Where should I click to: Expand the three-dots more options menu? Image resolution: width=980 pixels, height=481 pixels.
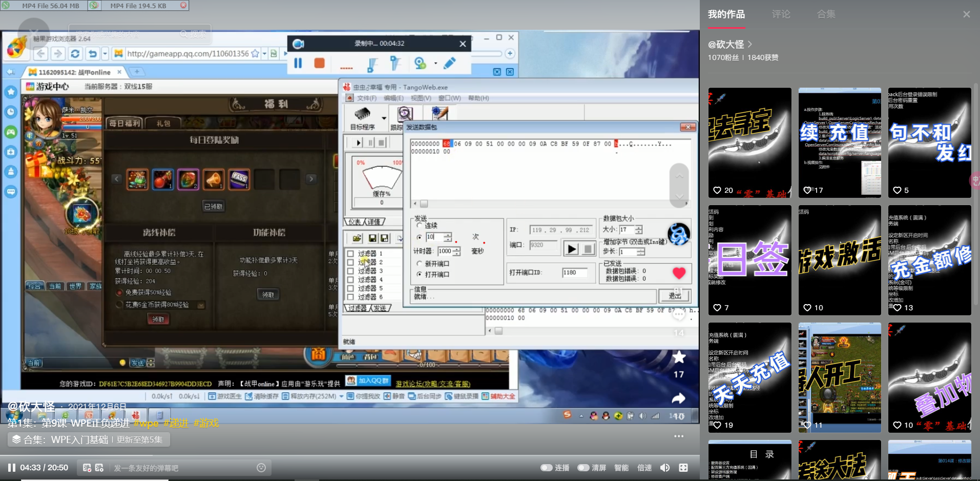click(x=679, y=436)
